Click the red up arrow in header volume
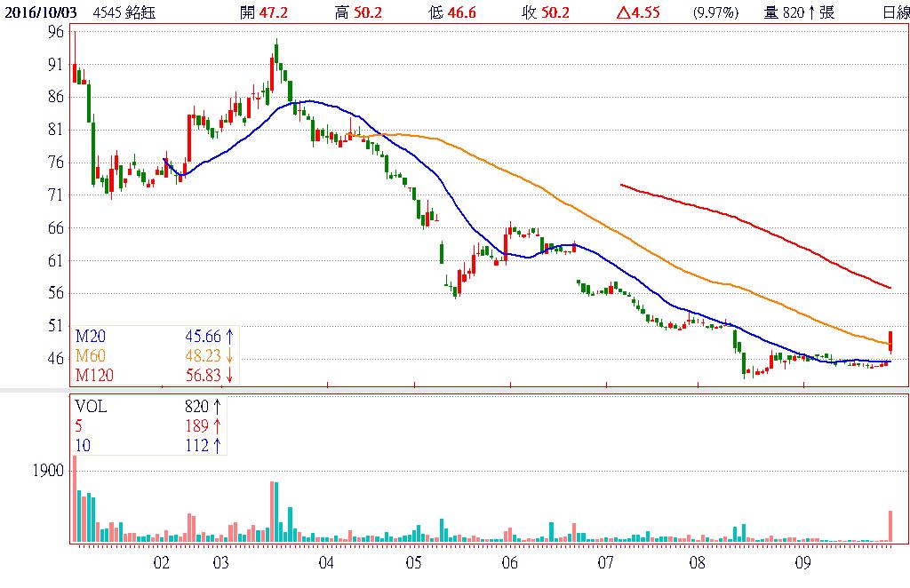The height and width of the screenshot is (588, 910). (811, 12)
